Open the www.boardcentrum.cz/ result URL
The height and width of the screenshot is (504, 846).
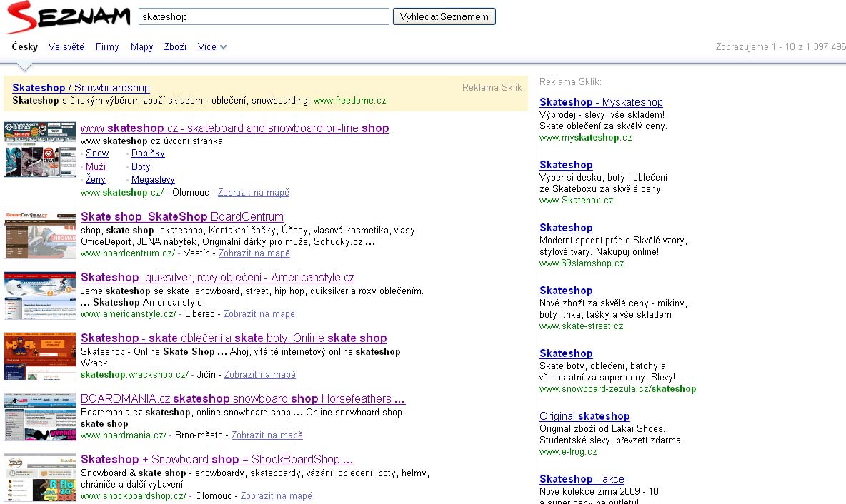(x=128, y=253)
